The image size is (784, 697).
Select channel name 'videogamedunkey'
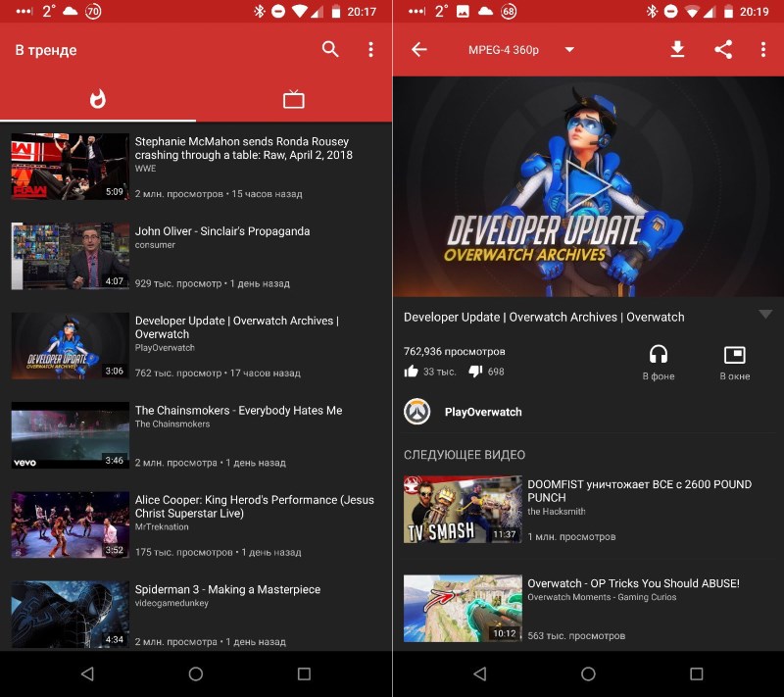click(171, 603)
